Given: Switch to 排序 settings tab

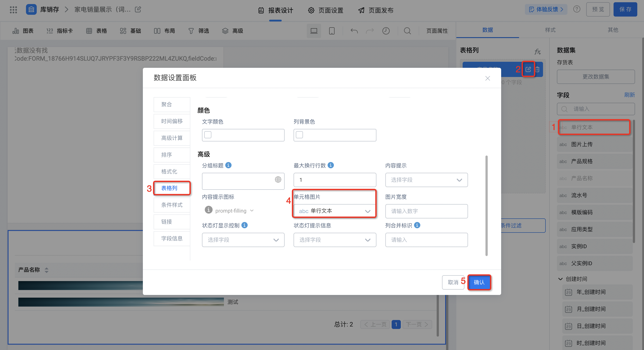Looking at the screenshot, I should point(172,155).
